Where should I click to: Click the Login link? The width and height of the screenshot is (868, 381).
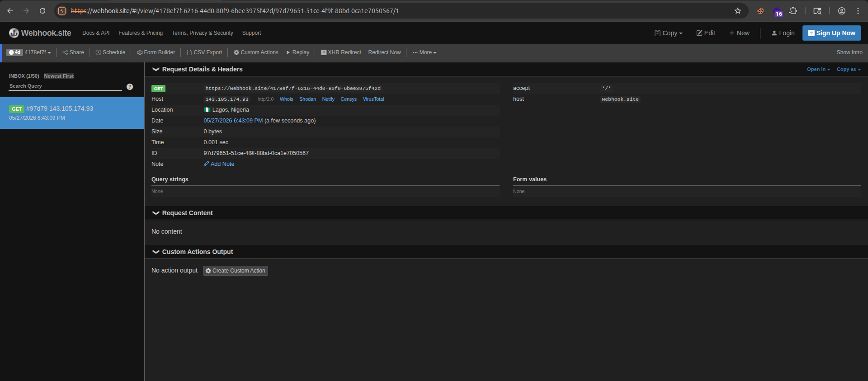[x=783, y=33]
